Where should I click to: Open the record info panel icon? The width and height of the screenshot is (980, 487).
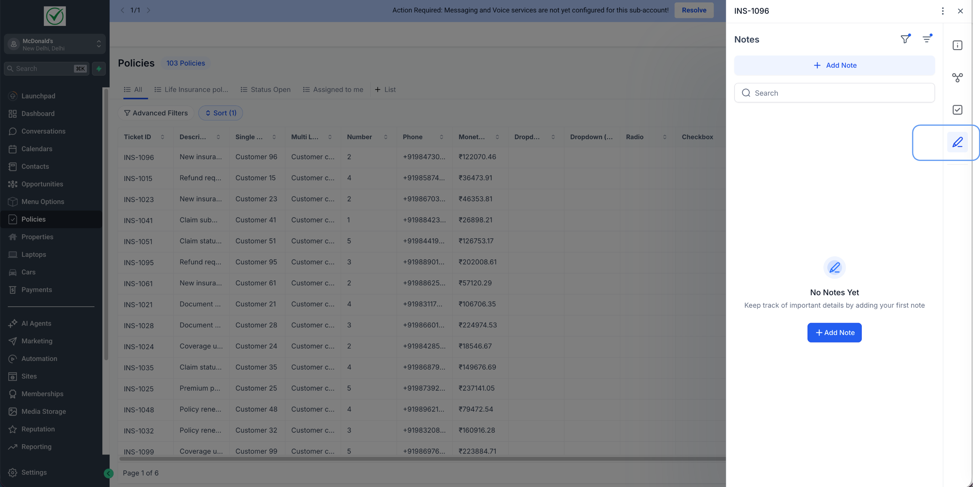[957, 45]
